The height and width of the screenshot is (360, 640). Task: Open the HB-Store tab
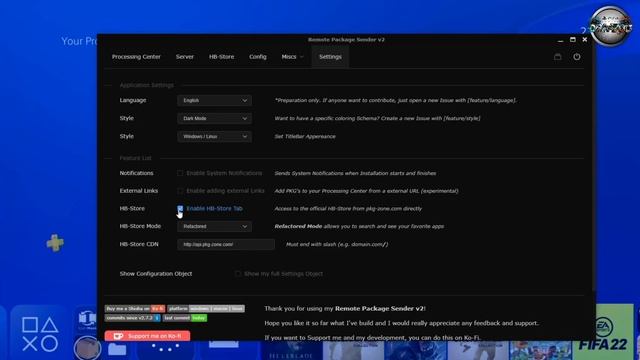click(x=221, y=57)
